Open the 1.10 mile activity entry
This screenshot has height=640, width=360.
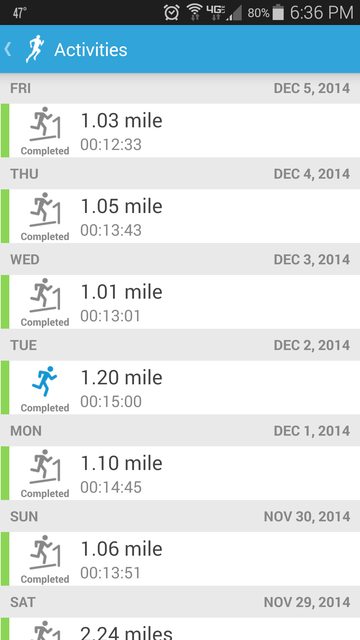pyautogui.click(x=180, y=473)
